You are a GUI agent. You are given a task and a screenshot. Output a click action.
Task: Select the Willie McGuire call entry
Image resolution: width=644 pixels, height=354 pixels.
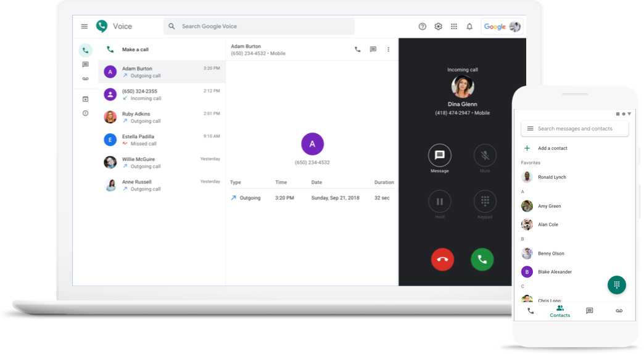(x=162, y=162)
